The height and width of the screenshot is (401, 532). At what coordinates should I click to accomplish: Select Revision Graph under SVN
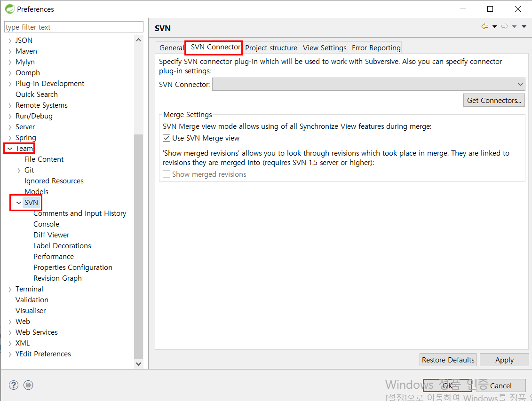(57, 278)
